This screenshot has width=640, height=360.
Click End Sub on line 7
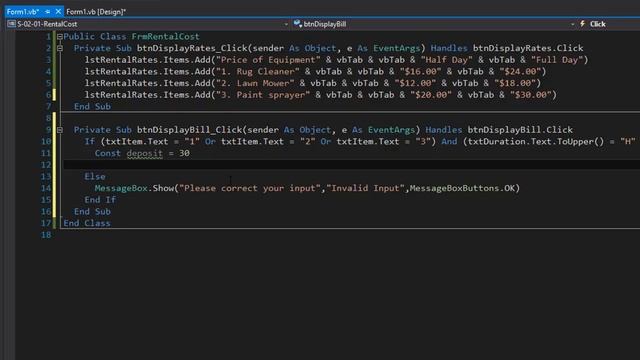point(92,107)
